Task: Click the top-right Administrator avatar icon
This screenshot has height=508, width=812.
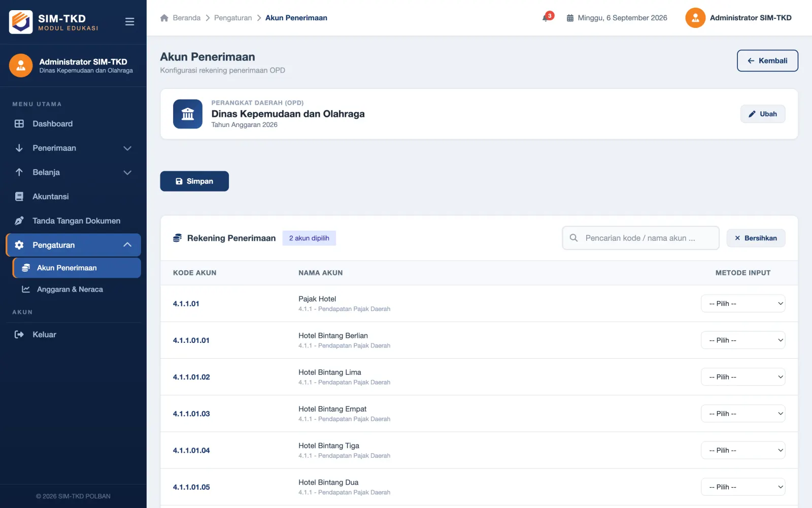Action: point(695,18)
